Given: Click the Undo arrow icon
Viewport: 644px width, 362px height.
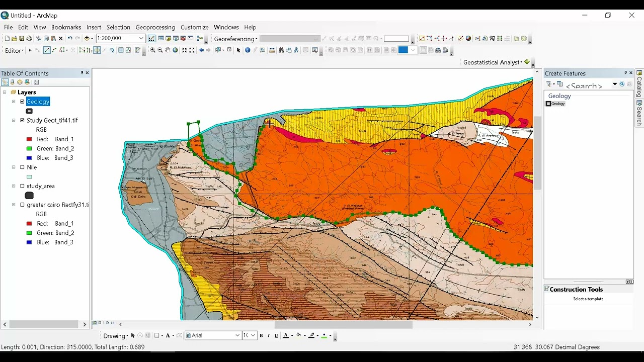Looking at the screenshot, I should point(70,39).
